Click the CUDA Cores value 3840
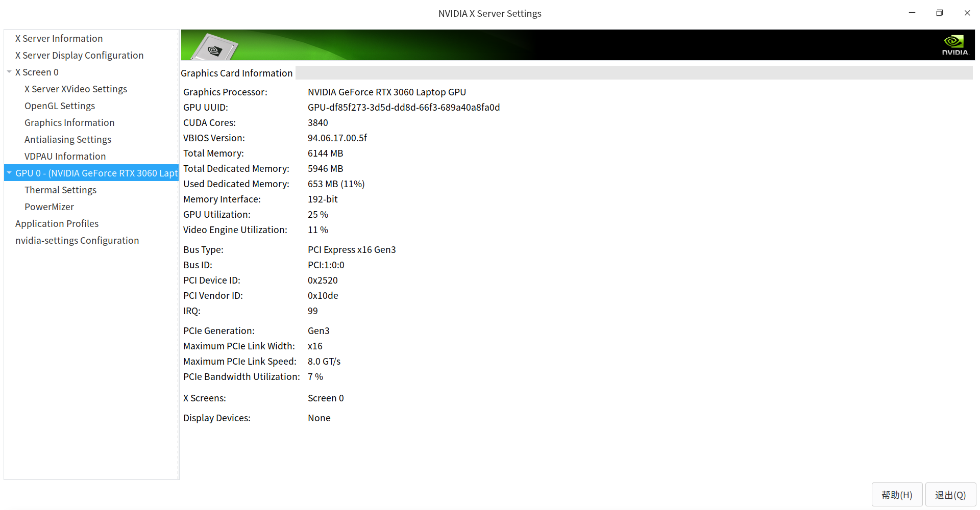This screenshot has height=510, width=980. [x=318, y=123]
